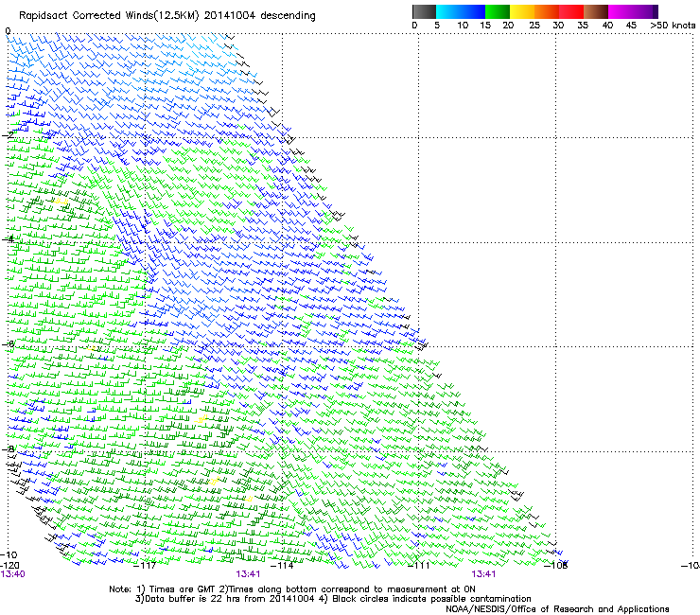Click the orange 25–30 knots legend segment
The image size is (700, 615).
click(x=547, y=11)
